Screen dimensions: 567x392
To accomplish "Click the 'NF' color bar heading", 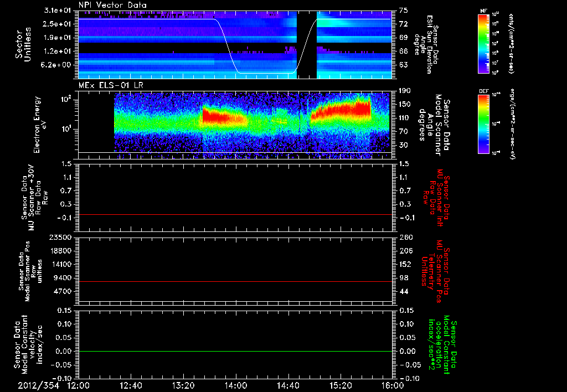I will coord(483,11).
